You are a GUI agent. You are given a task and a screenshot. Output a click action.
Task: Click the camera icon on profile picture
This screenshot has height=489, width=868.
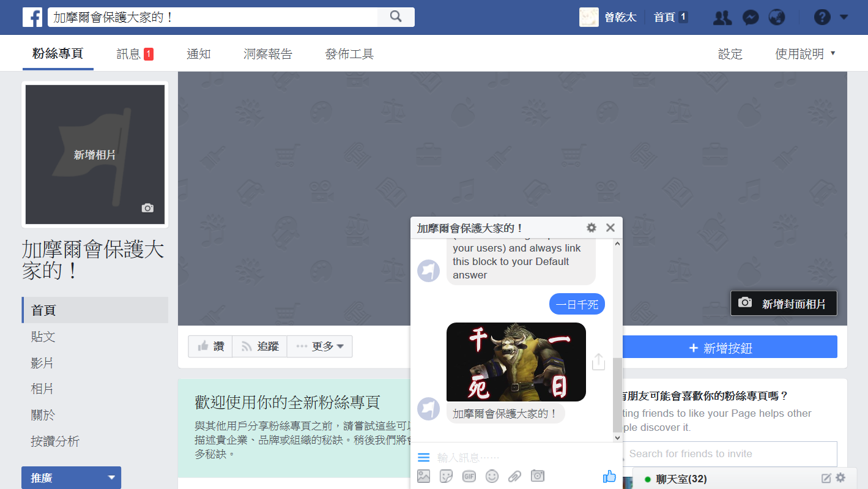(147, 208)
